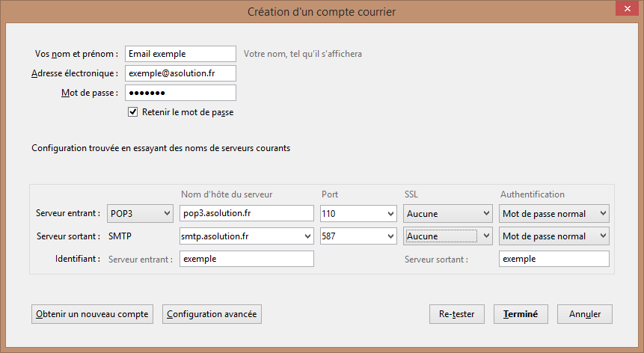Click the Configuration trouvée status message
The image size is (644, 353).
click(x=161, y=148)
